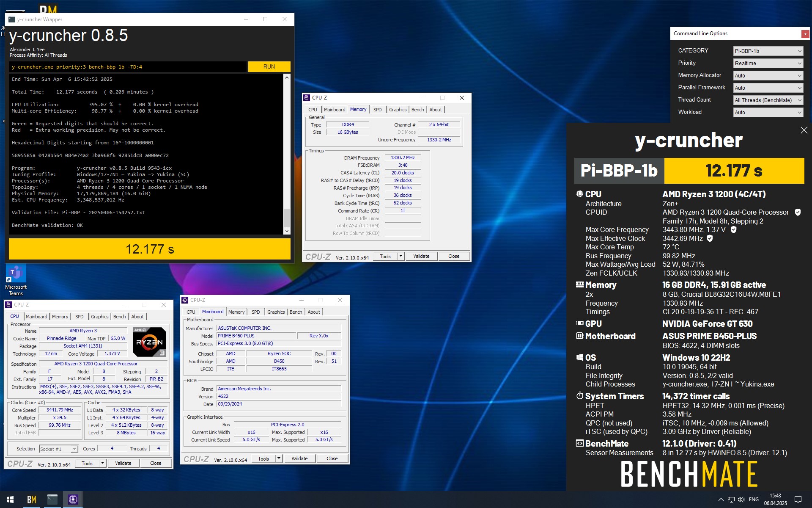Screen dimensions: 812x508
Task: Click Validate in CPU-Z CPU window
Action: [x=123, y=463]
